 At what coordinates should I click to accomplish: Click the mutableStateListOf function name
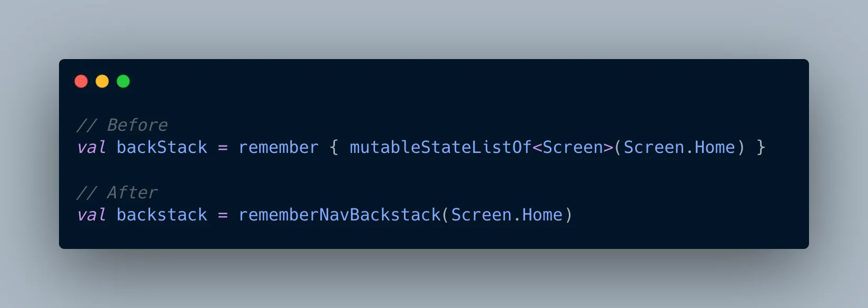440,148
